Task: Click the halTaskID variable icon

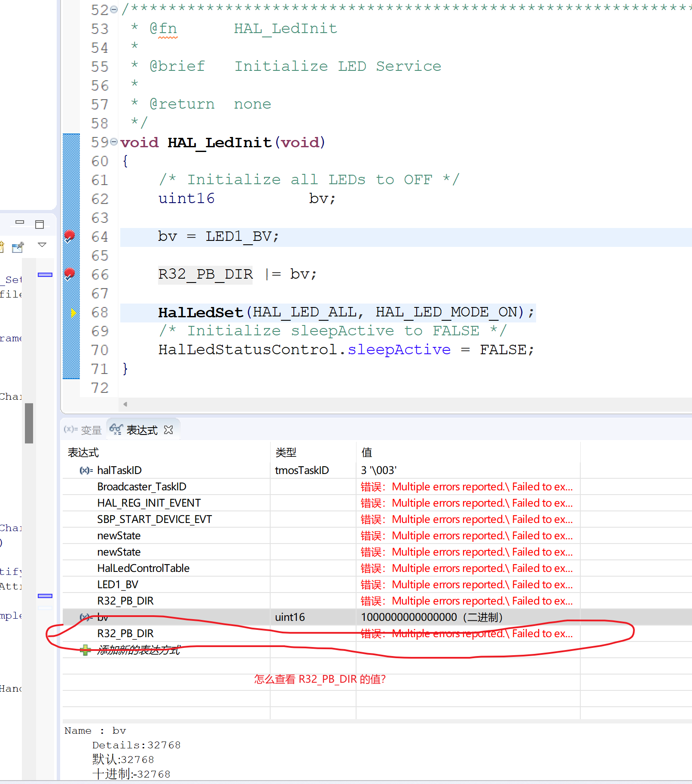Action: 86,471
